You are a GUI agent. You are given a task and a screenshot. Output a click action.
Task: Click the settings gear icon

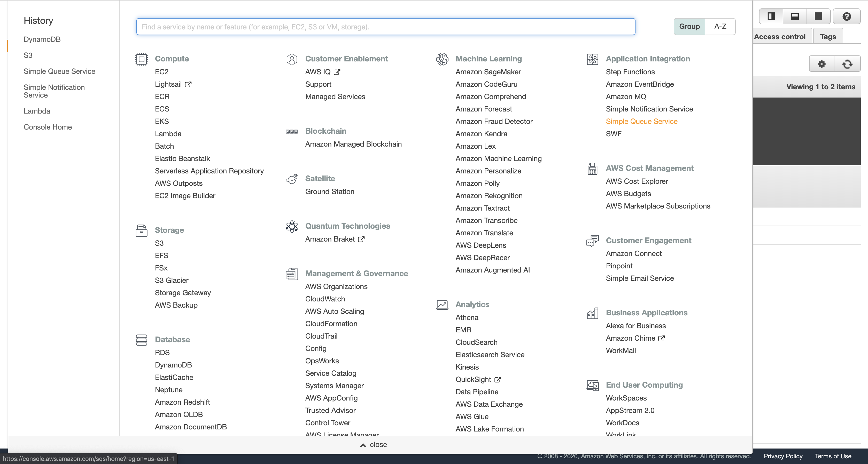click(x=822, y=64)
